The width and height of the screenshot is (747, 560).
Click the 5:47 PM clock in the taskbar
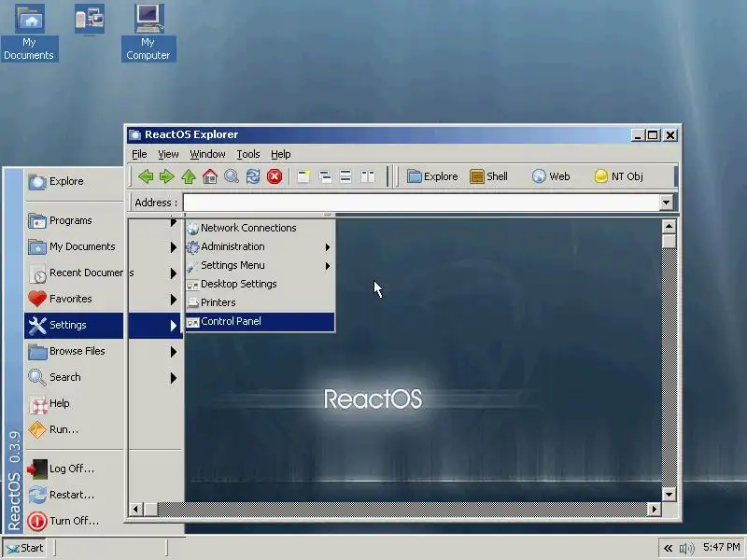722,548
